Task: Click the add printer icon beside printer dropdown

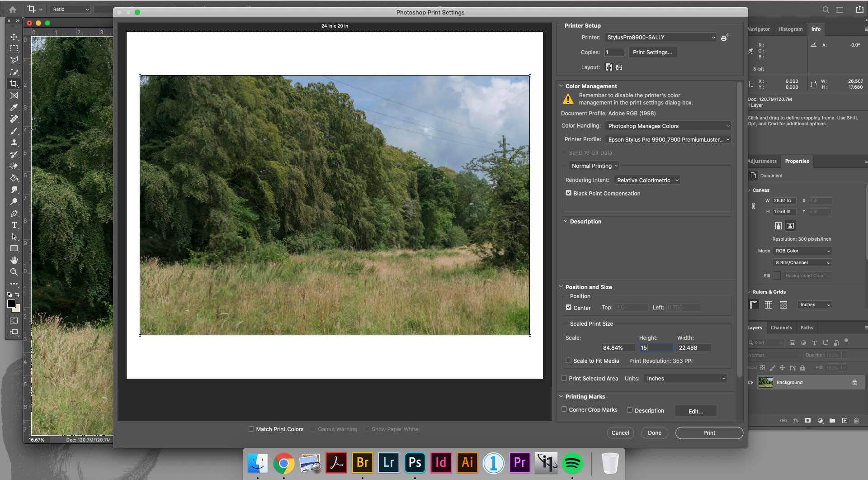Action: pyautogui.click(x=725, y=37)
